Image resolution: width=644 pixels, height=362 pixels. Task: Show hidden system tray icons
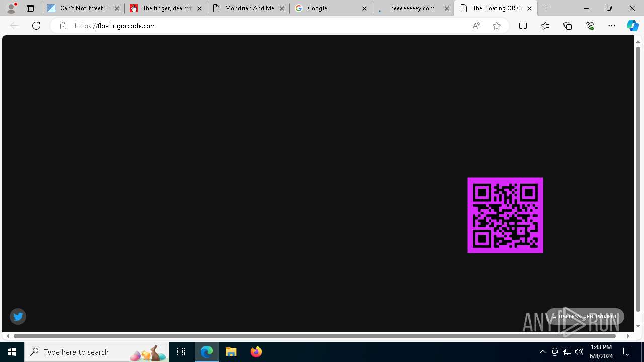coord(542,352)
